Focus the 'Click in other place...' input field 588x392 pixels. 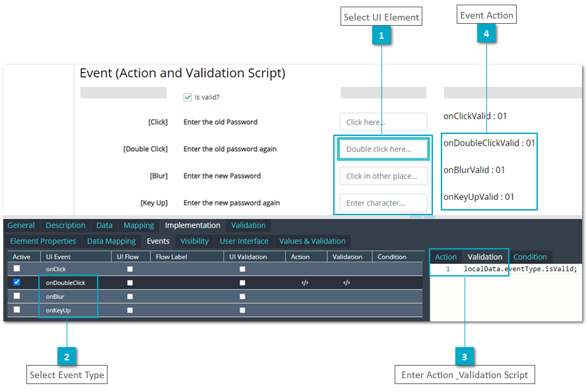click(x=383, y=176)
